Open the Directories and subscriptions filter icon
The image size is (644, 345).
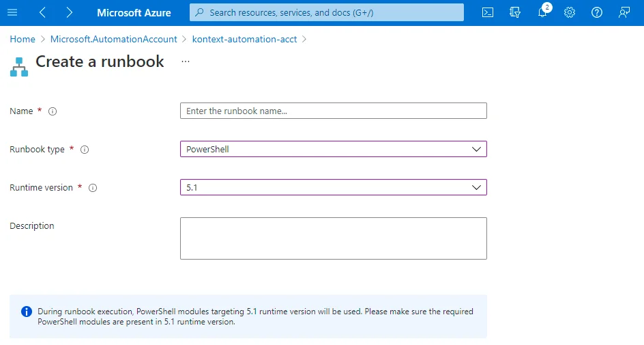515,12
